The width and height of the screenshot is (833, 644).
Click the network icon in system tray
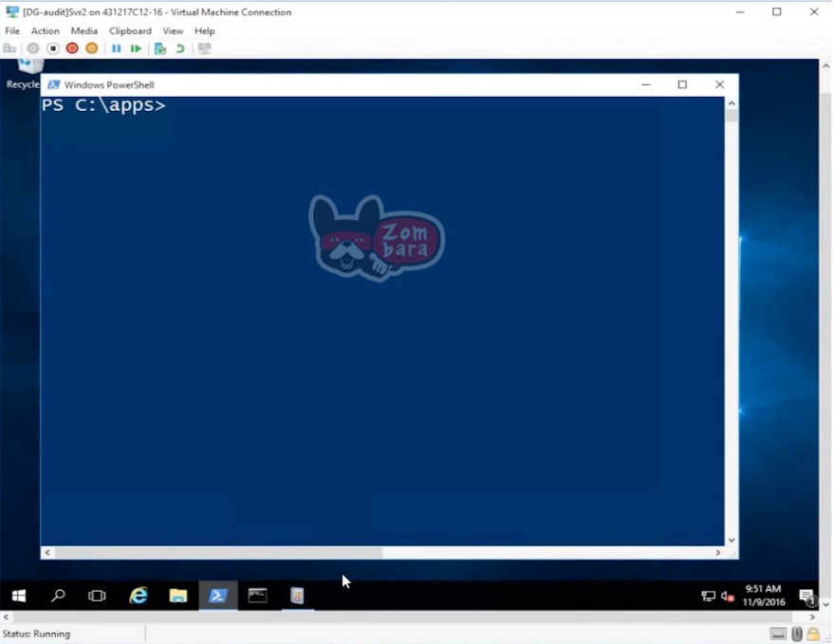tap(708, 597)
